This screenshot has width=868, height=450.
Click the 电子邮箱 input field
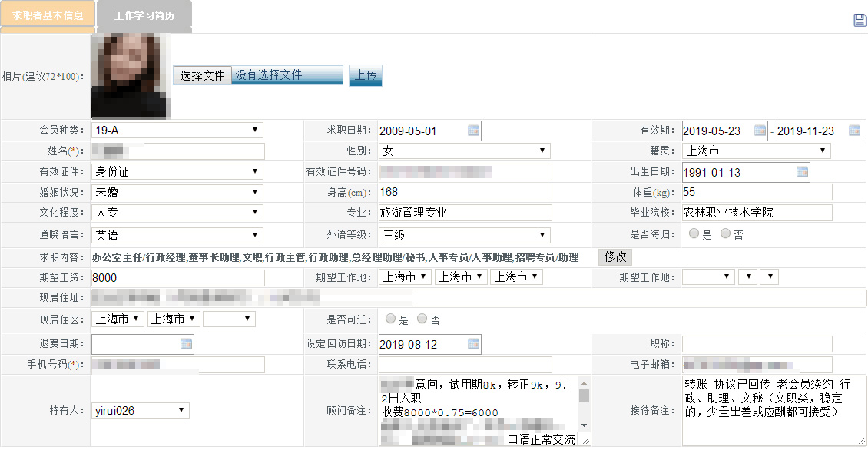[x=757, y=365]
